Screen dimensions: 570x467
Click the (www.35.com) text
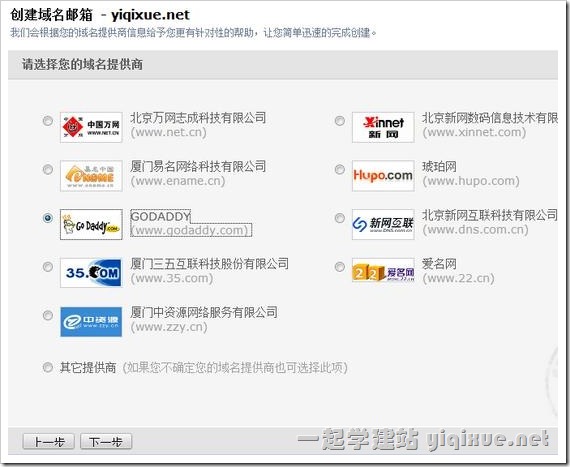(172, 278)
